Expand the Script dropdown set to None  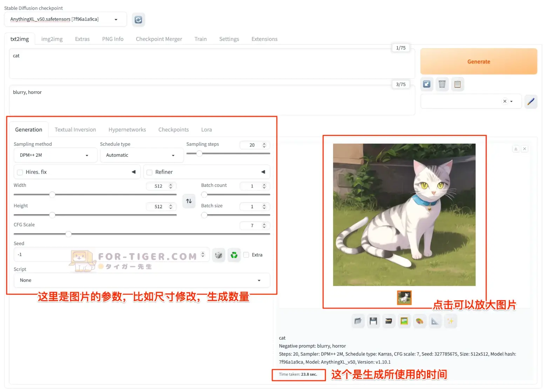coord(141,280)
